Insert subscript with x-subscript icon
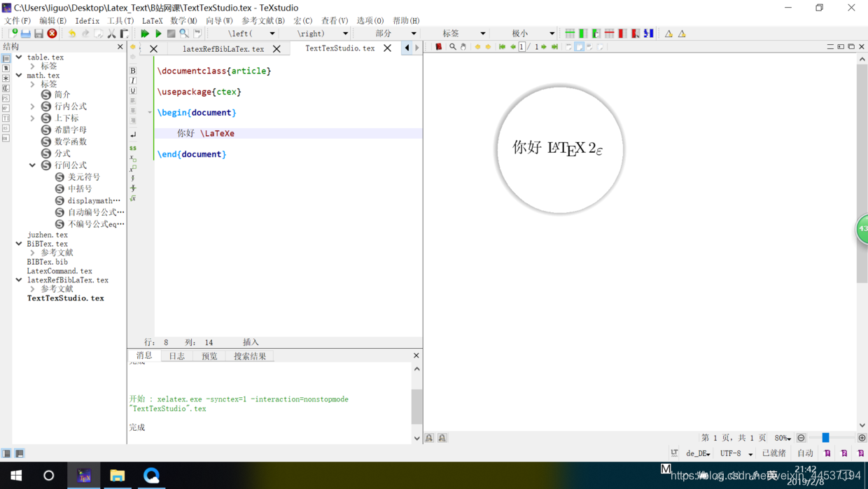Viewport: 868px width, 489px height. [x=133, y=158]
